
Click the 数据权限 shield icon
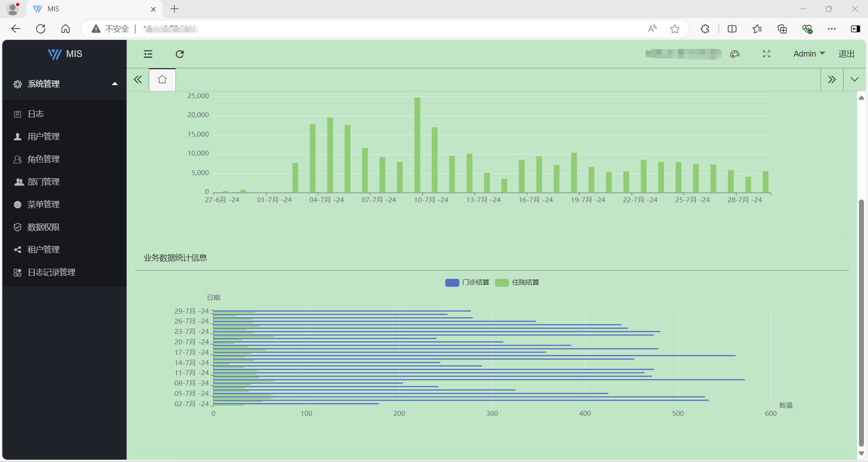pos(18,227)
